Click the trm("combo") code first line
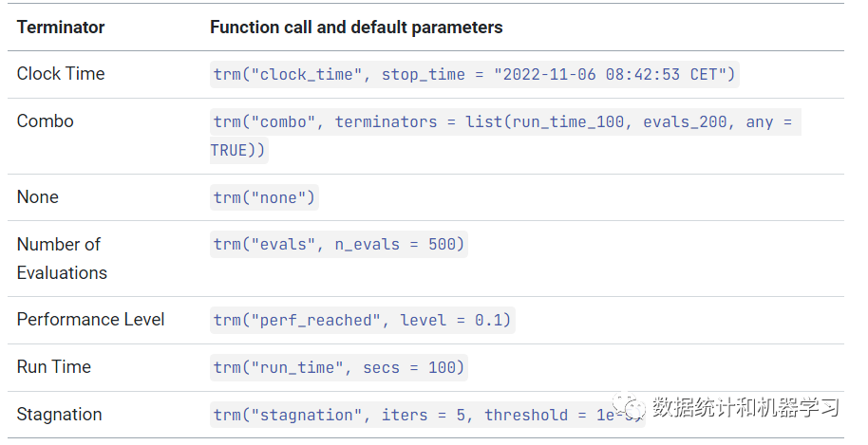This screenshot has height=445, width=868. click(x=505, y=122)
